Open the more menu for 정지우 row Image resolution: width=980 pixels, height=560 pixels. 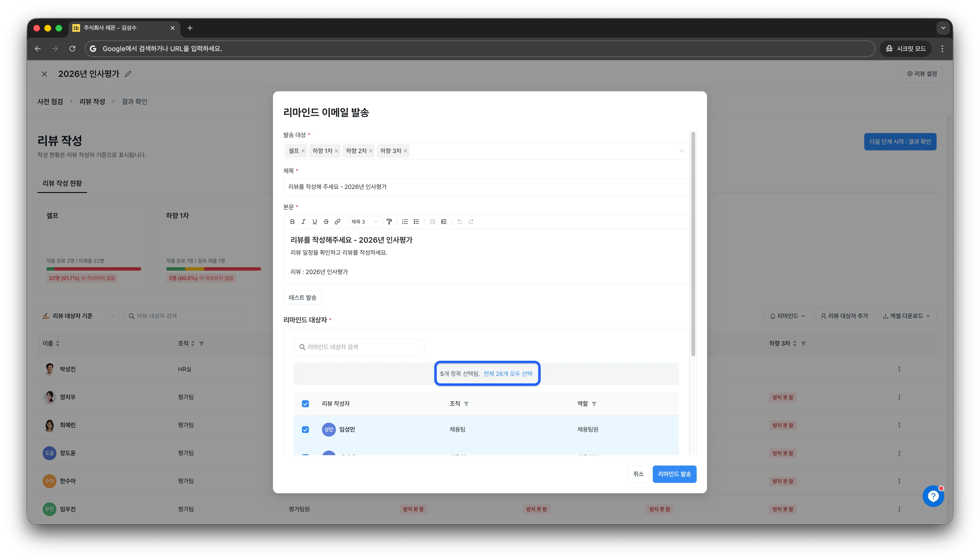(x=899, y=397)
